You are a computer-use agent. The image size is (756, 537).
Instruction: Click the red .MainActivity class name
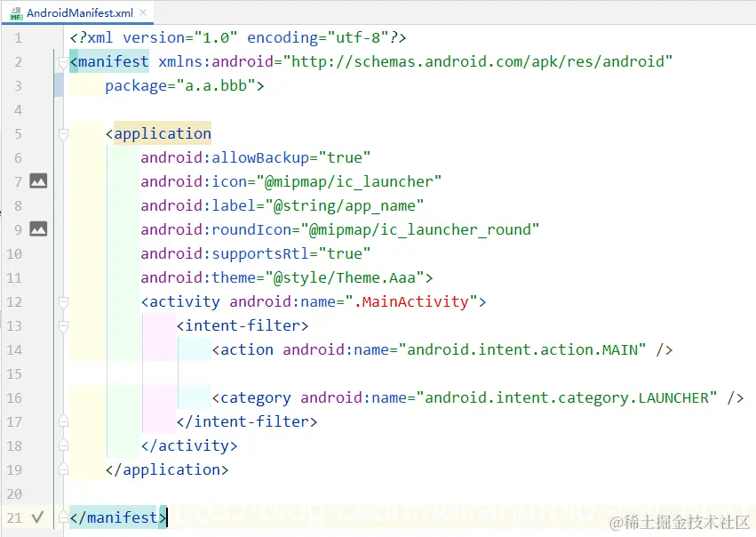coord(411,301)
